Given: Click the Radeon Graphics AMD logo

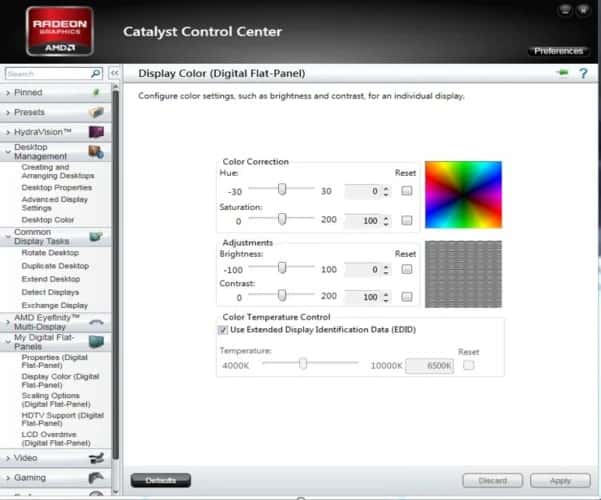Looking at the screenshot, I should pyautogui.click(x=60, y=31).
